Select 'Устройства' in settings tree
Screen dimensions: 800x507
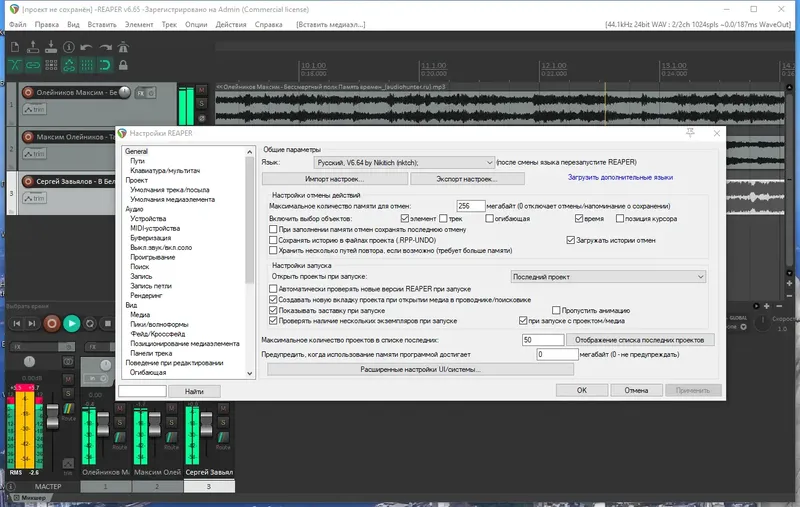148,218
